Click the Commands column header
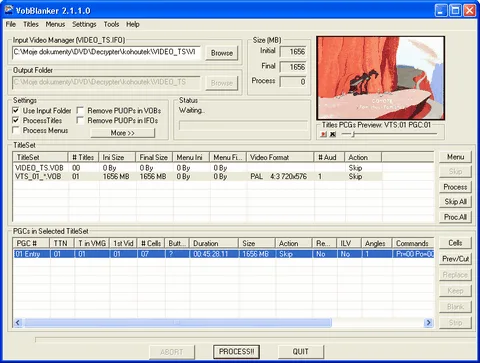 (x=413, y=243)
